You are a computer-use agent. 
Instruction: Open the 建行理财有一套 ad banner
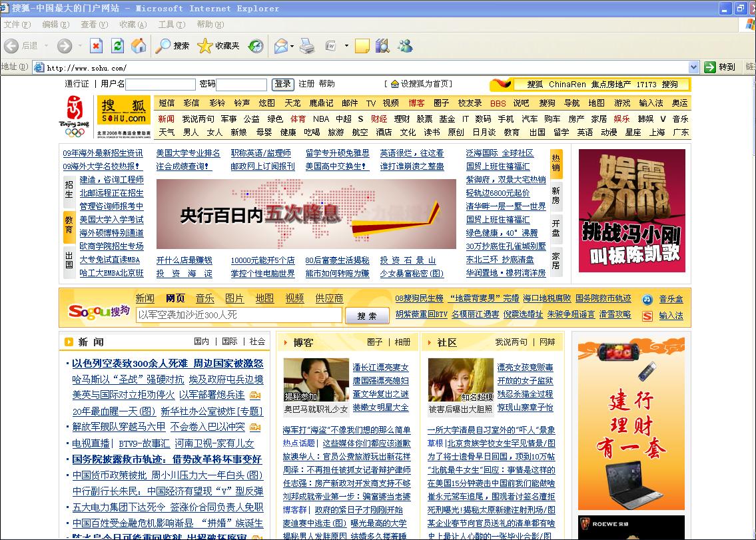[x=631, y=423]
